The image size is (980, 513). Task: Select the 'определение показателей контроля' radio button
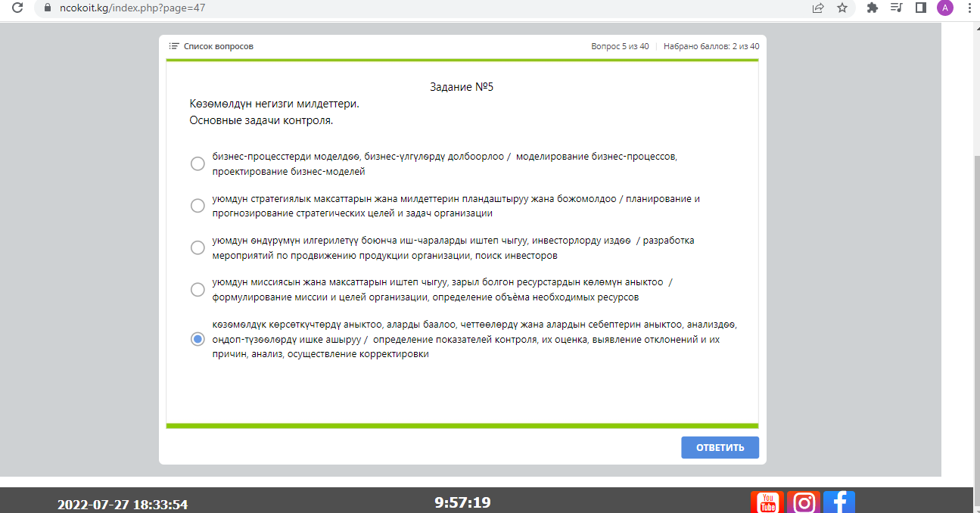coord(198,339)
